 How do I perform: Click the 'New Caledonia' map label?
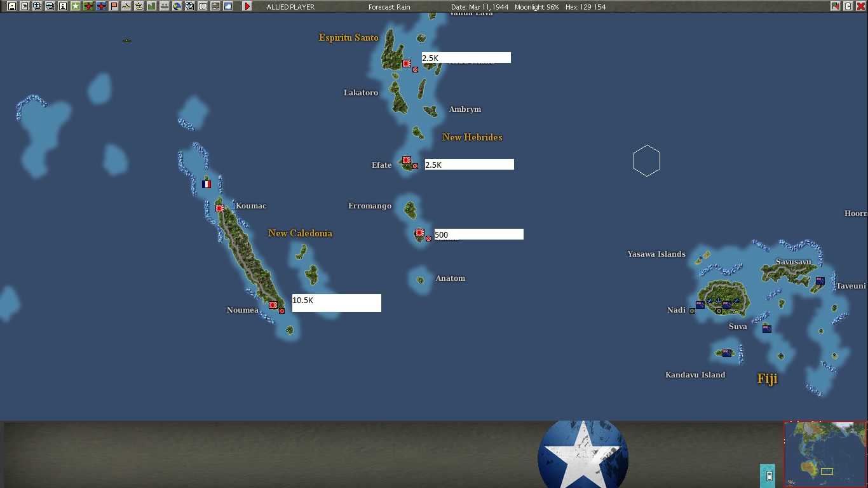[x=300, y=233]
